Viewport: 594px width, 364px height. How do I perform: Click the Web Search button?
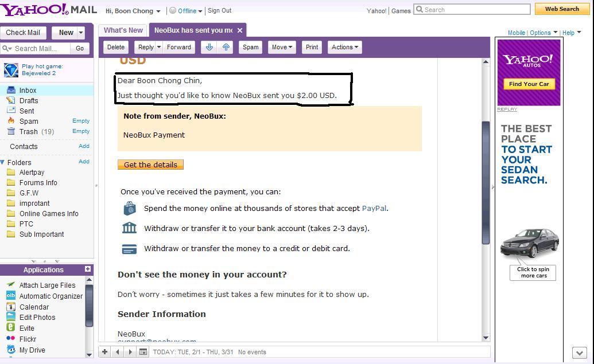pyautogui.click(x=562, y=9)
